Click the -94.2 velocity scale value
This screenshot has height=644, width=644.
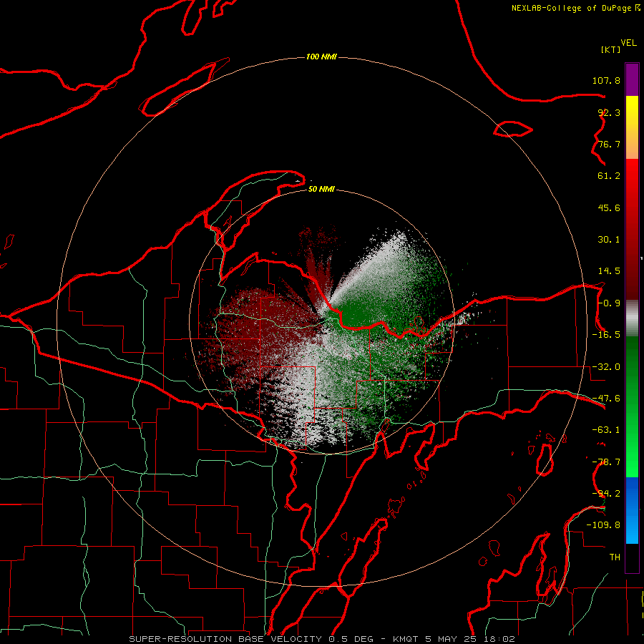[606, 493]
